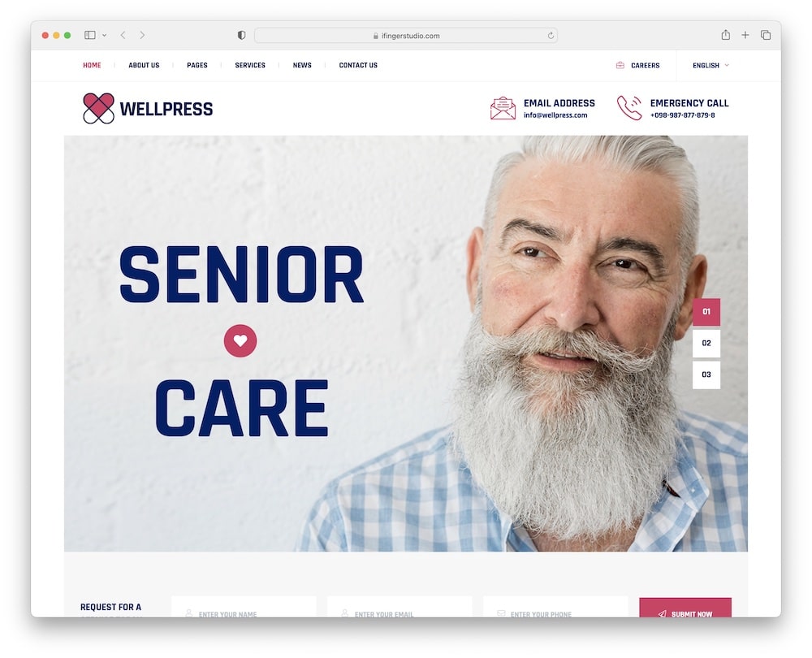
Task: Click the Safari sidebar toggle icon
Action: click(x=89, y=35)
